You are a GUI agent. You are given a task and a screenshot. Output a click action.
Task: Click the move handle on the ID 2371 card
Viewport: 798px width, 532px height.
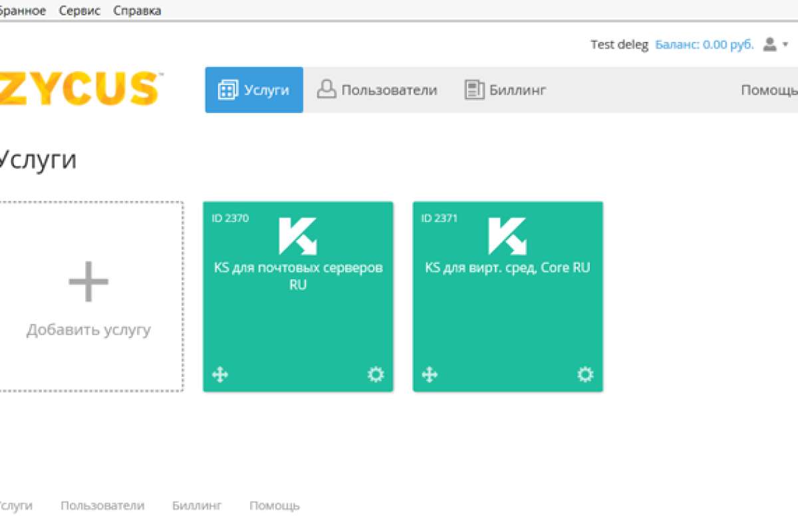tap(430, 375)
